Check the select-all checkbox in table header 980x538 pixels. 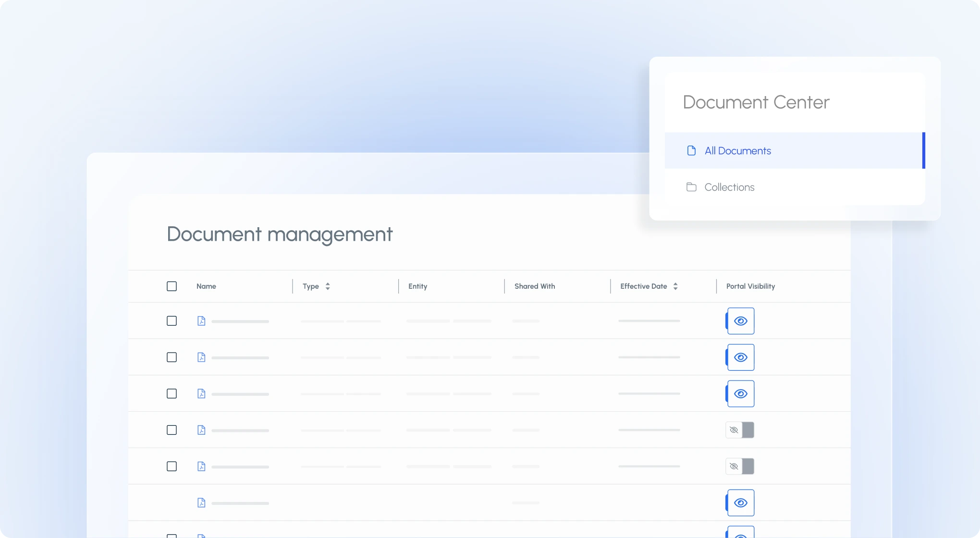(x=171, y=286)
